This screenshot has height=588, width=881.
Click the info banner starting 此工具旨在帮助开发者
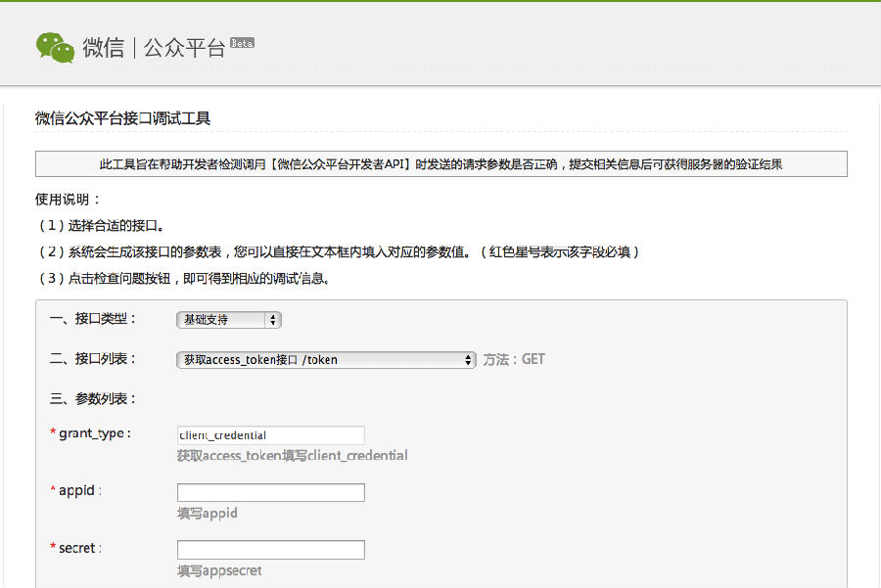tap(441, 164)
